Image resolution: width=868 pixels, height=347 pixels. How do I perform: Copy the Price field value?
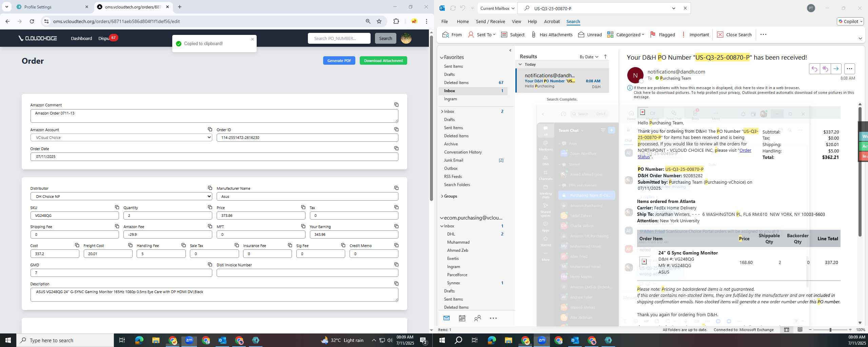[x=303, y=207]
